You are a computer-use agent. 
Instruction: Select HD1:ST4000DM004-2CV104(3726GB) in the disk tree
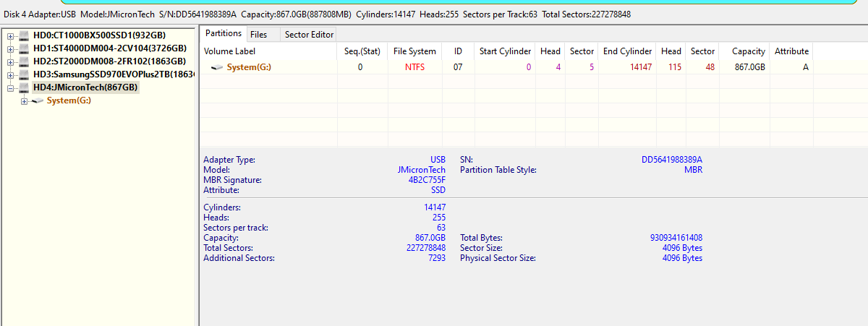[110, 48]
